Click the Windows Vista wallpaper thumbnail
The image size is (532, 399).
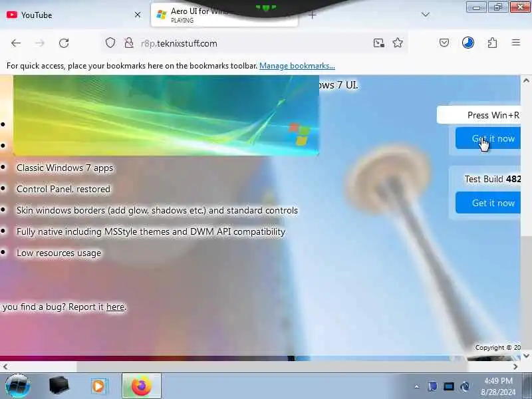pos(166,115)
